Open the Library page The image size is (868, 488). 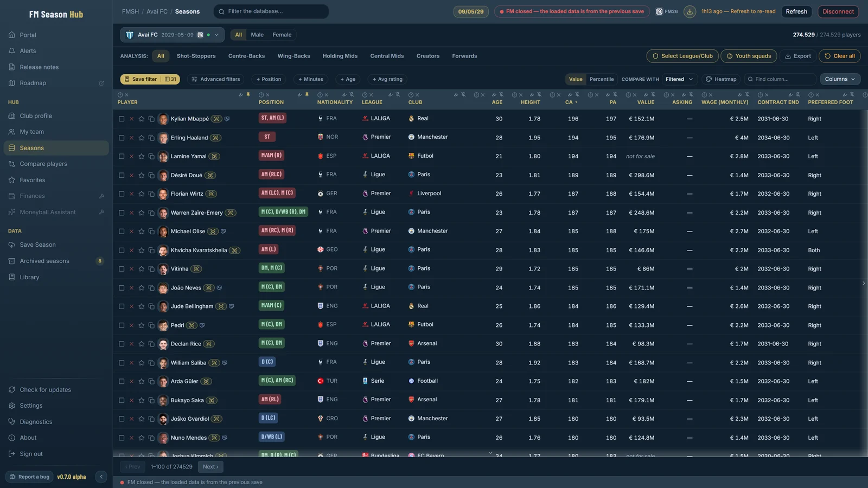pyautogui.click(x=56, y=277)
